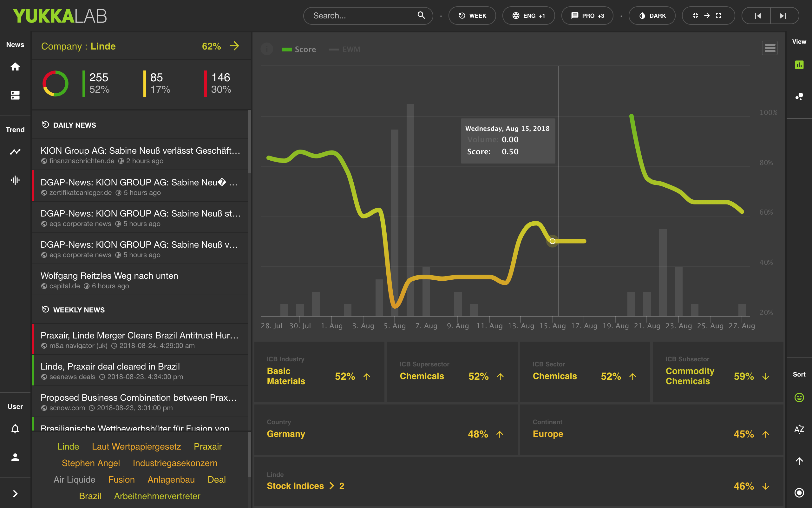Sort alphabetically with AZ icon
The height and width of the screenshot is (508, 812).
point(799,429)
